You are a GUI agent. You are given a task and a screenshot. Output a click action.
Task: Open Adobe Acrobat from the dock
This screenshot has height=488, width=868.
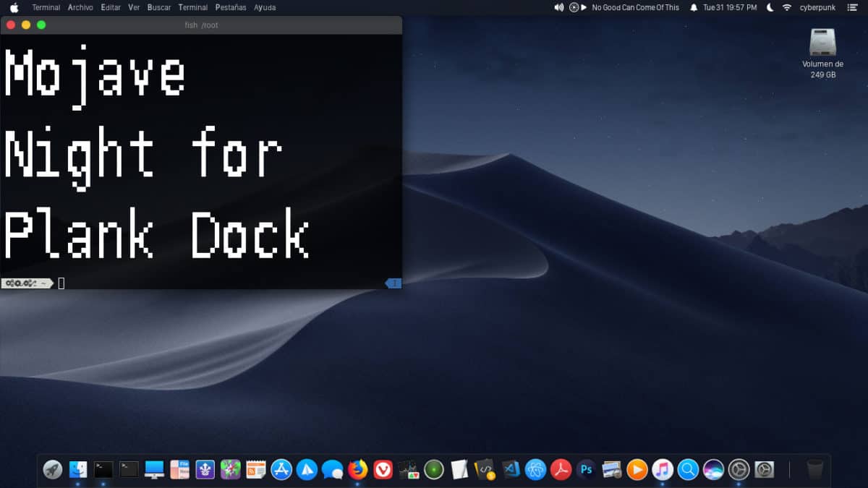[x=561, y=469]
